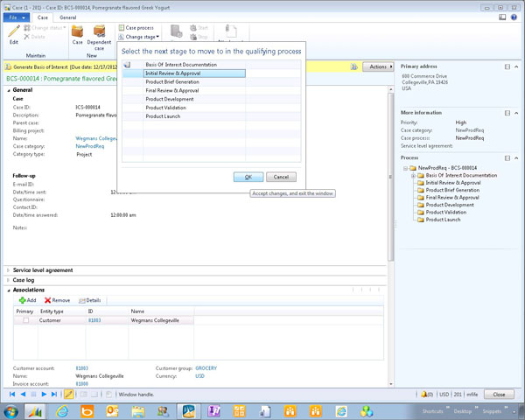Click Remove in Associations toolbar
525x420 pixels.
pyautogui.click(x=57, y=300)
